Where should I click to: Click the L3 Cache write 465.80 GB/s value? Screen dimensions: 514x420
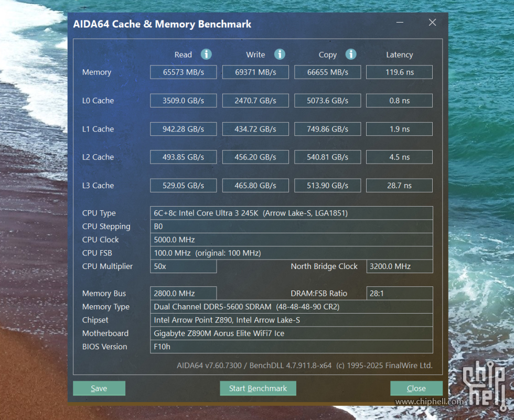(255, 186)
